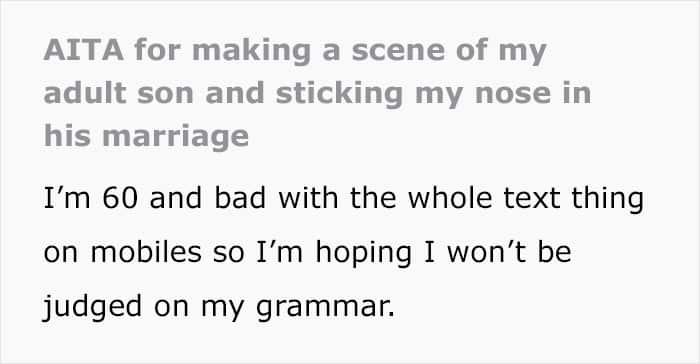Click the word "nose" in the title
Screen dimensions: 700x364
click(x=513, y=95)
